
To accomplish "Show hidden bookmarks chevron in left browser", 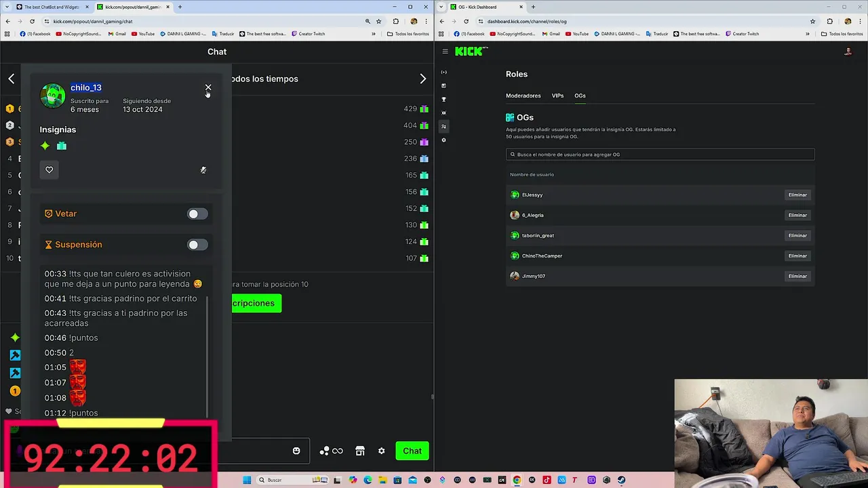I will [x=374, y=34].
